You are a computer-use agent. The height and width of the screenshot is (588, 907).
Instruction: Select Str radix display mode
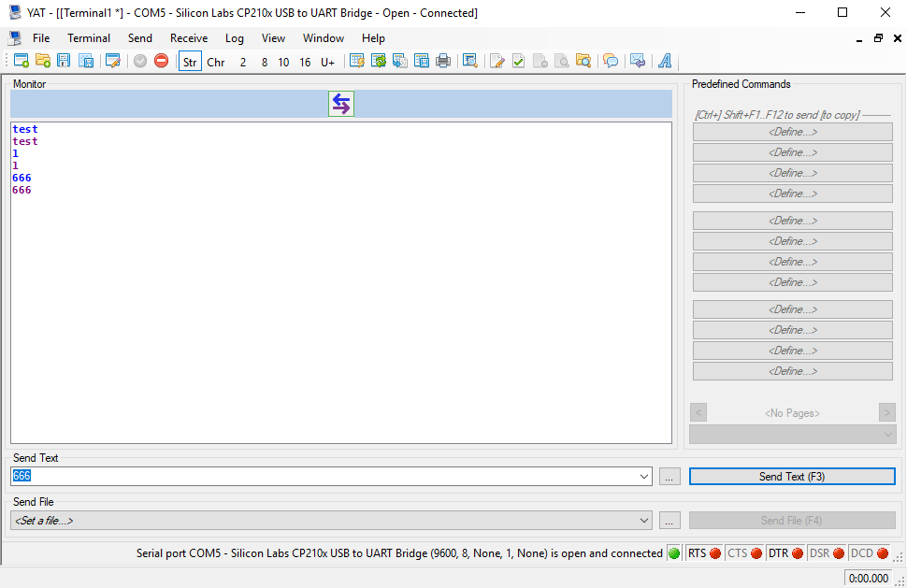click(190, 62)
